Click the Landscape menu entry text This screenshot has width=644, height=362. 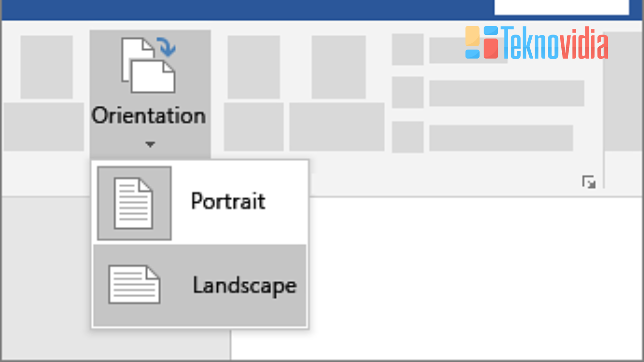coord(245,285)
